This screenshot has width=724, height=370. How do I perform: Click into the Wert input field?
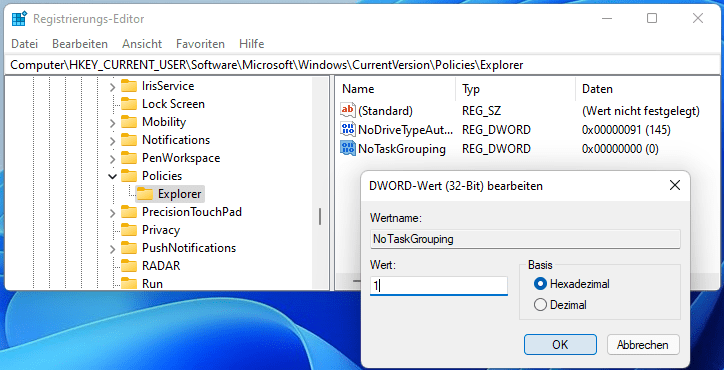tap(439, 286)
